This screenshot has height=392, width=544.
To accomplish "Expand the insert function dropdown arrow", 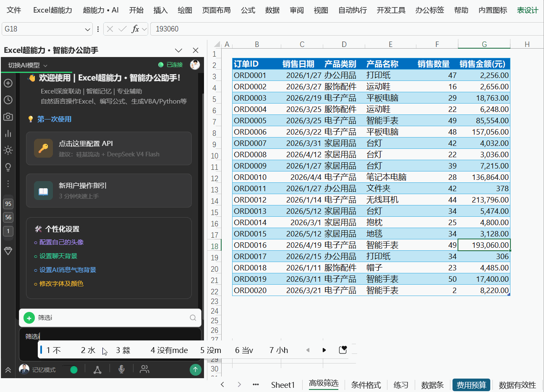I will pos(145,29).
